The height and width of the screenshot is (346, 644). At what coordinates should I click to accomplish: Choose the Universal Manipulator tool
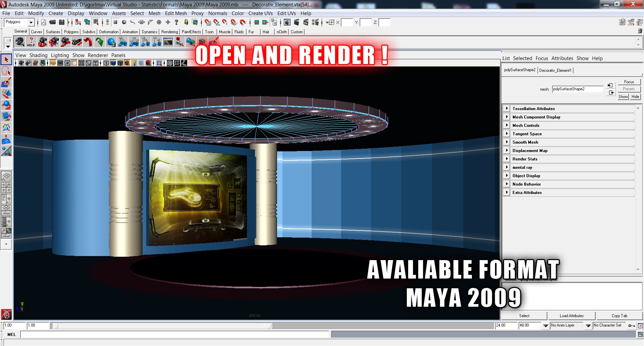click(x=6, y=128)
